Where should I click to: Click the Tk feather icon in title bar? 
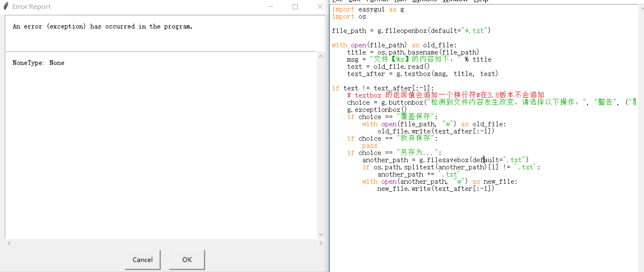coord(6,7)
